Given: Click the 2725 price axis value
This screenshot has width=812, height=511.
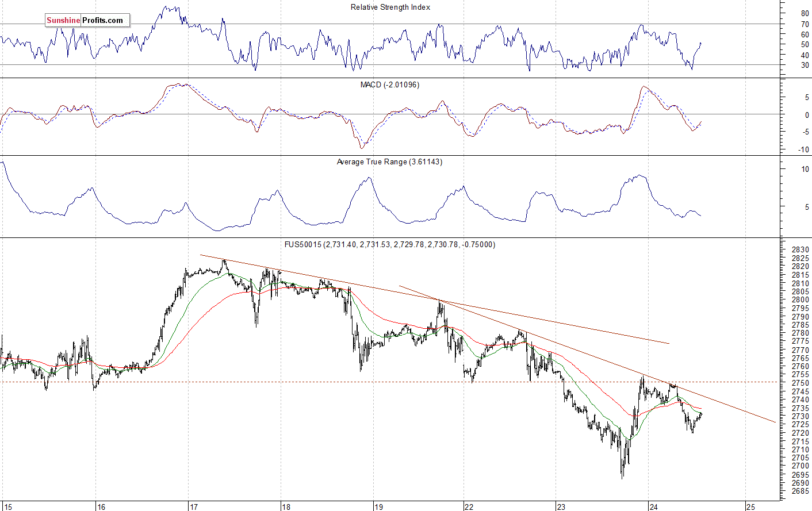Looking at the screenshot, I should point(800,425).
